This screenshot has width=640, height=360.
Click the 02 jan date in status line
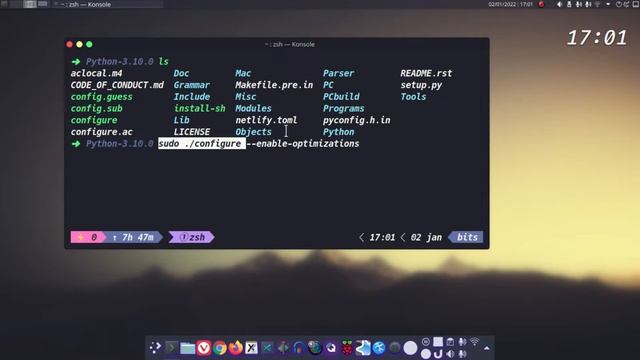tap(426, 237)
